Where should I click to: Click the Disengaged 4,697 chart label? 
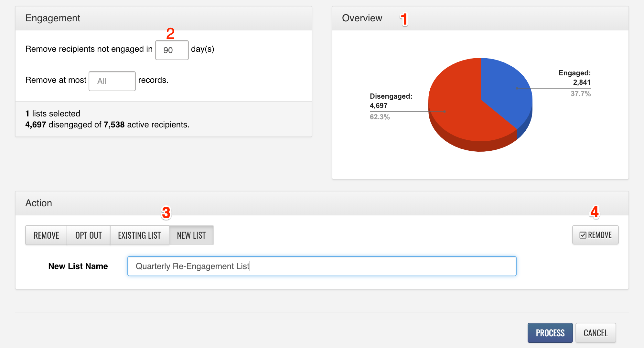pos(391,101)
